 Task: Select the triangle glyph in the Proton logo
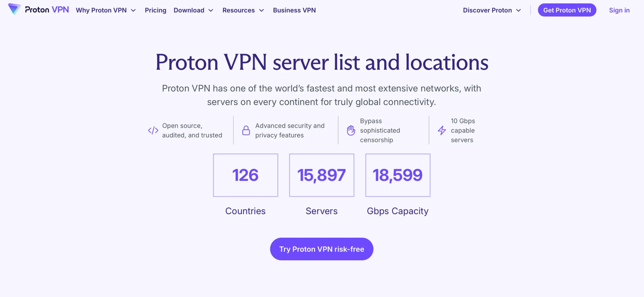(x=14, y=10)
